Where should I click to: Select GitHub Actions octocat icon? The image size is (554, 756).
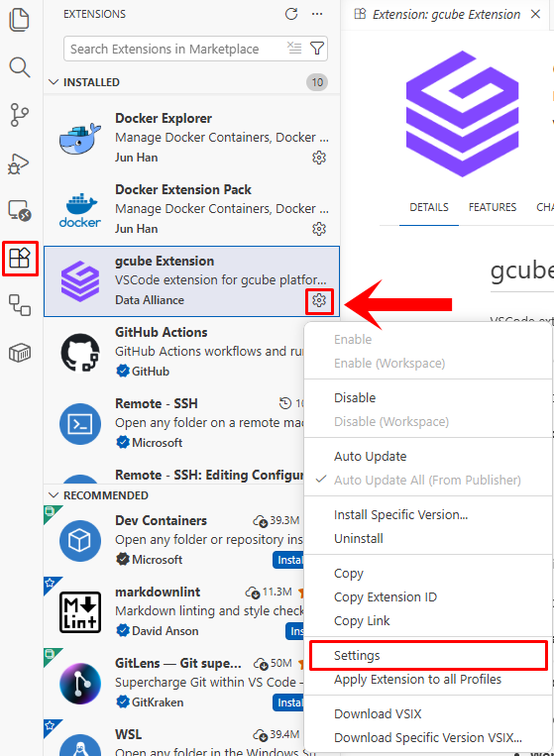80,353
